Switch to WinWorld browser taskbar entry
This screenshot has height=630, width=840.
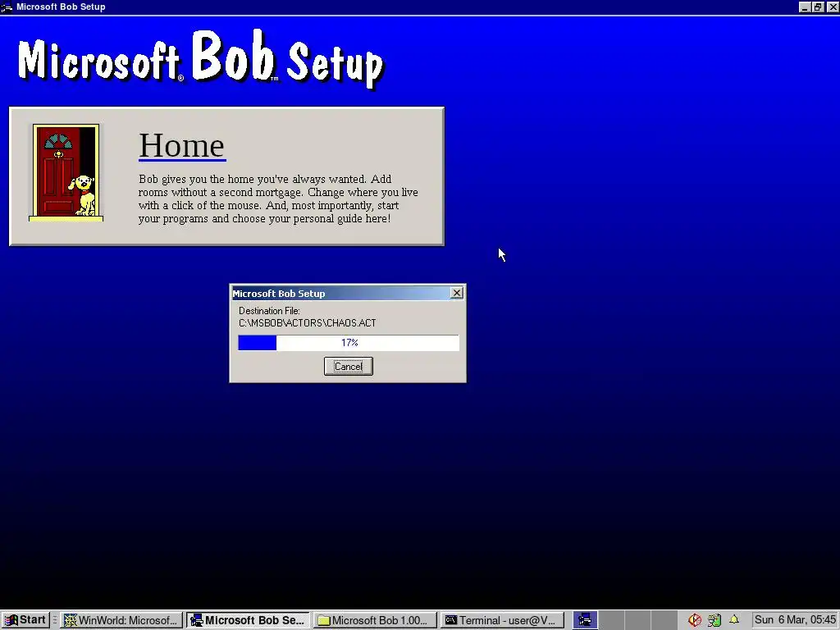121,620
